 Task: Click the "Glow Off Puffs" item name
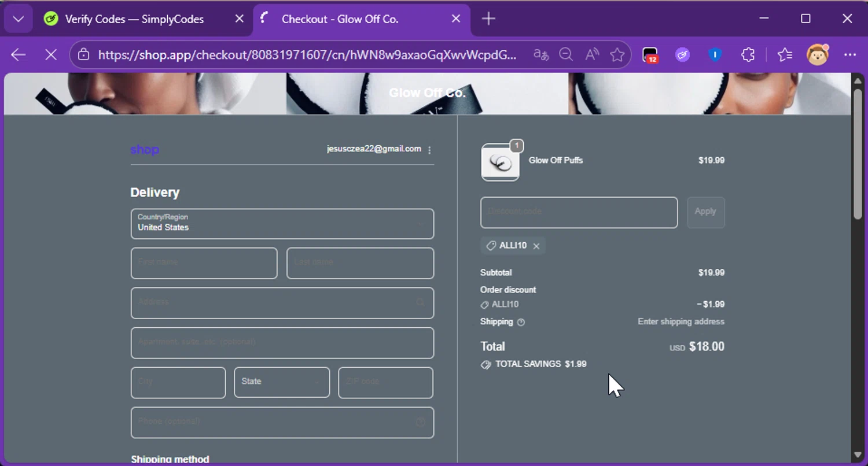tap(556, 161)
